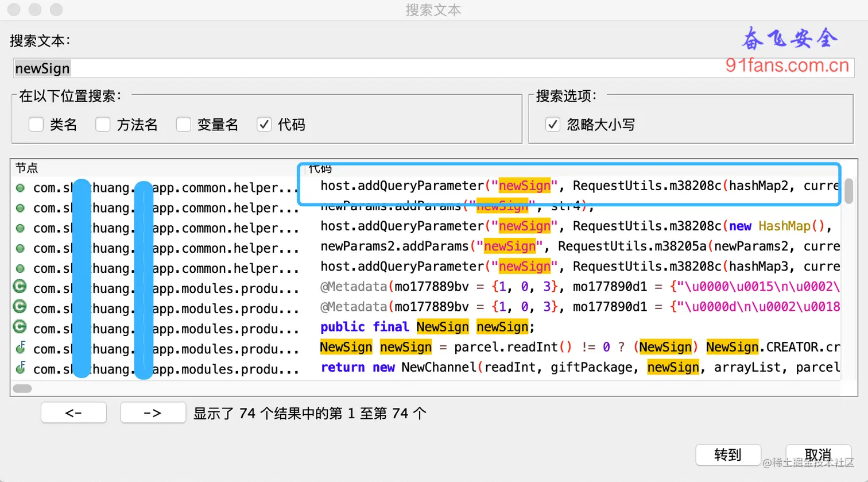Click the 节点 (node) column header
This screenshot has height=482, width=868.
pos(26,168)
